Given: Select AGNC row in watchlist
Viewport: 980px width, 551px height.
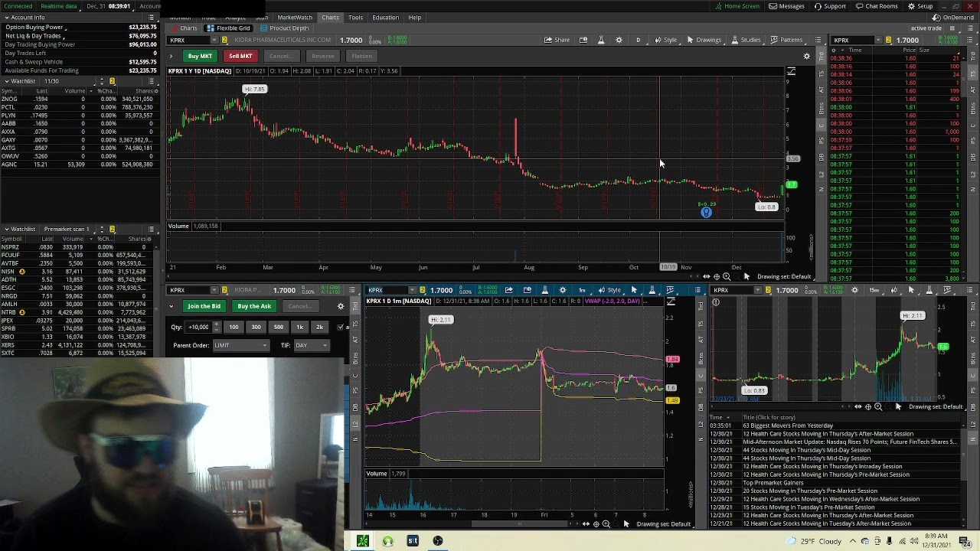Looking at the screenshot, I should 80,165.
